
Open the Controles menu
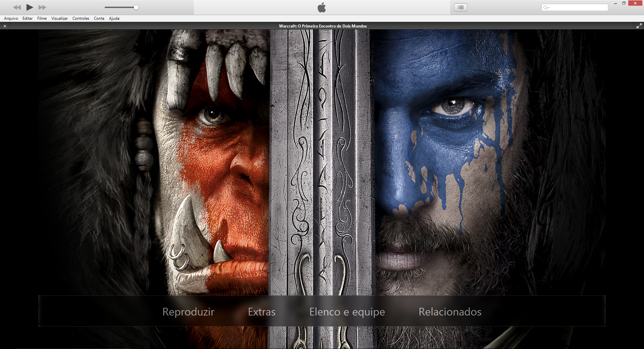coord(81,18)
